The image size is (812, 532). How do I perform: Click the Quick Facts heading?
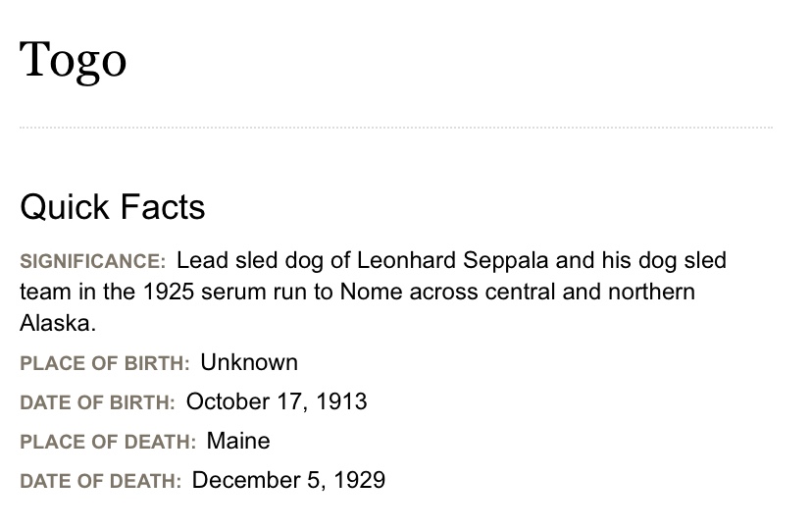coord(113,207)
